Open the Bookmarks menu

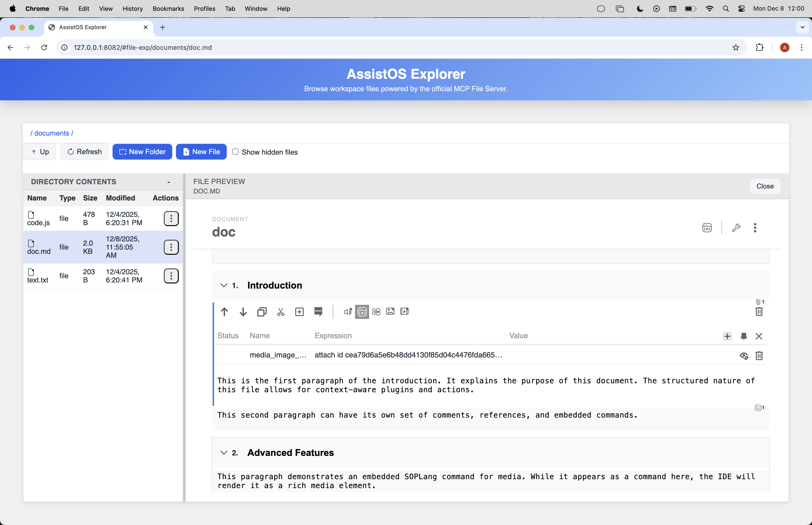(x=168, y=8)
